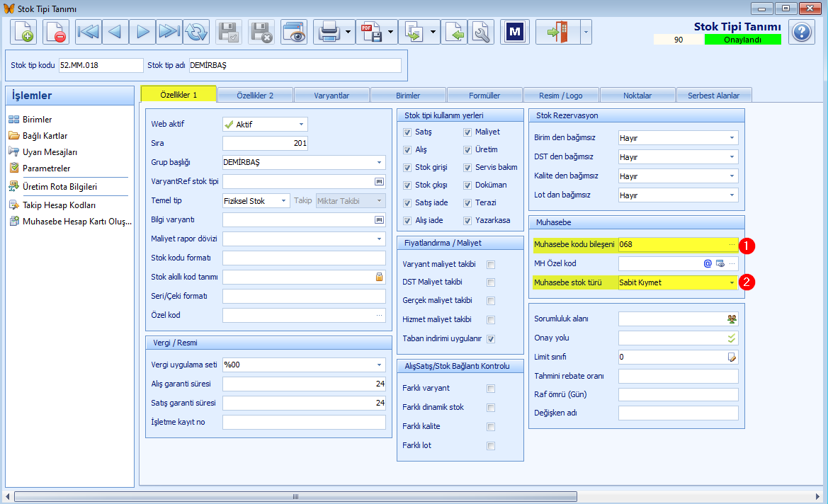Click Üretim Rota Bilgileri in İşlemler

tap(59, 187)
